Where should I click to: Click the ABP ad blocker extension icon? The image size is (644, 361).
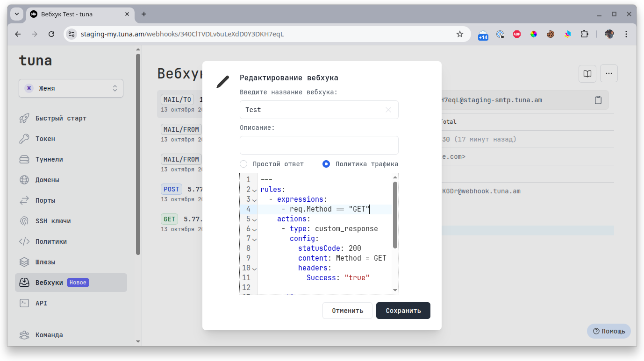[516, 34]
